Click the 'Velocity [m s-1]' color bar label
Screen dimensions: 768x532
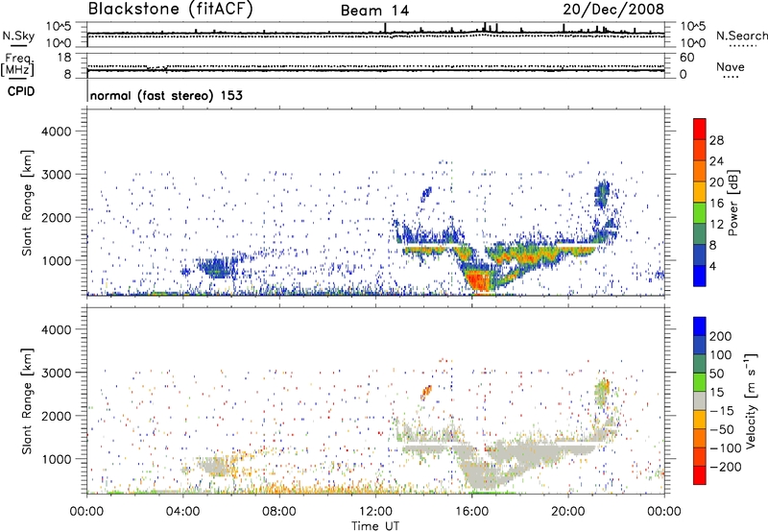752,400
